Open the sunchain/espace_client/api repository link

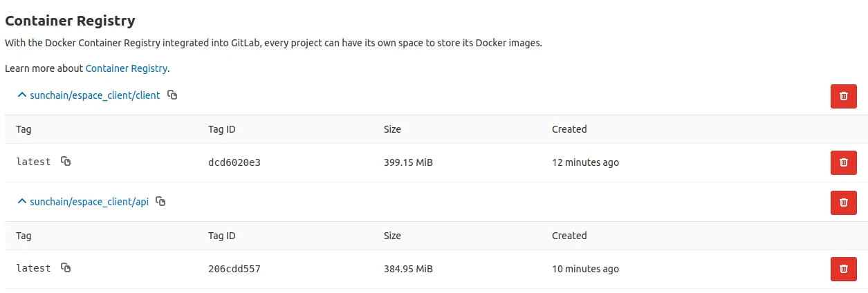pos(89,202)
